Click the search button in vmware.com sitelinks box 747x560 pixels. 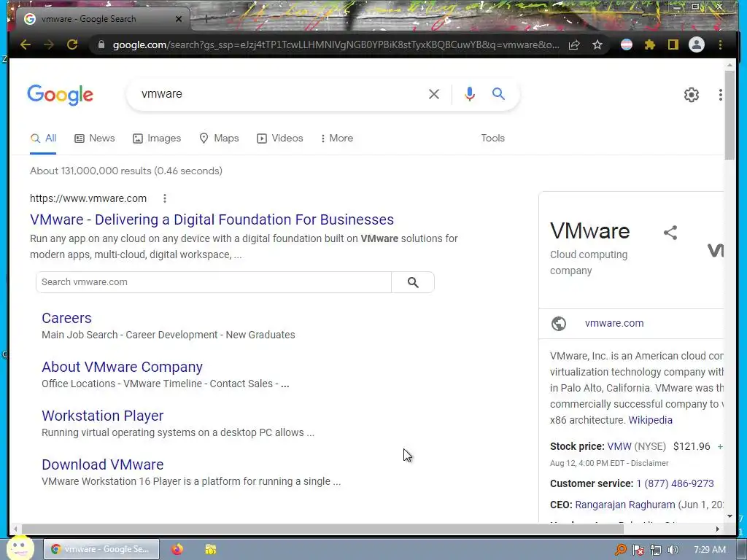pos(413,282)
